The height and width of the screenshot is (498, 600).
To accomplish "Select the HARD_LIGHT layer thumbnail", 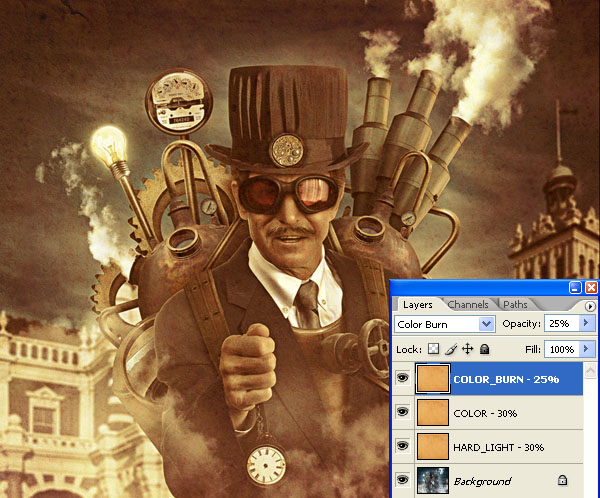I will point(433,446).
